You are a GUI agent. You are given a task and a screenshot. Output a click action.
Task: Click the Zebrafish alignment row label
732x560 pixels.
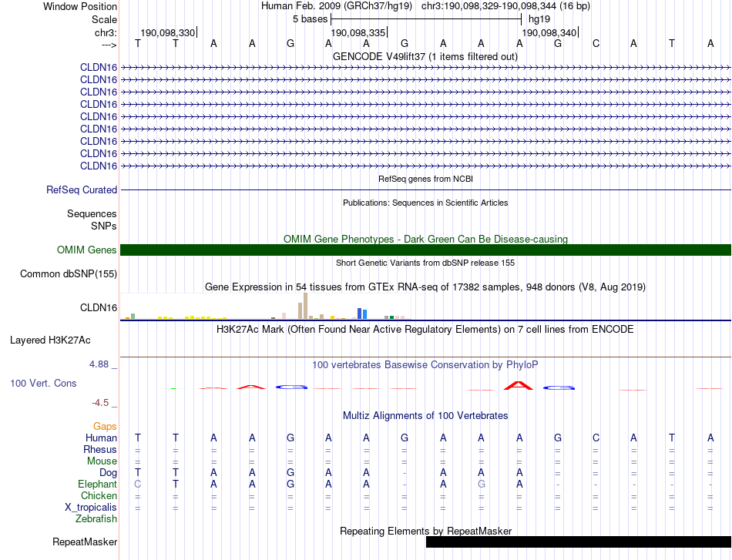[96, 518]
